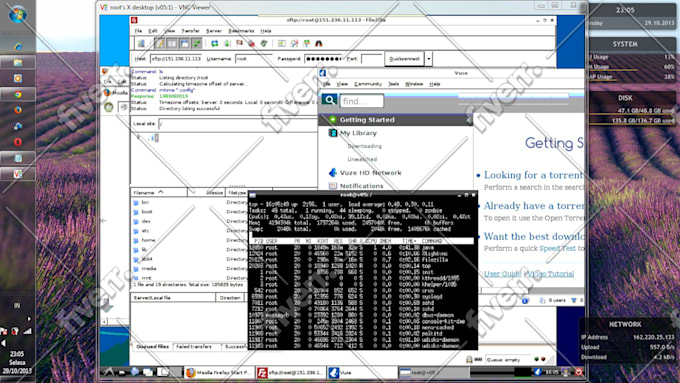The width and height of the screenshot is (680, 383).
Task: Click FileZilla cancel operation icon
Action: coord(239,43)
